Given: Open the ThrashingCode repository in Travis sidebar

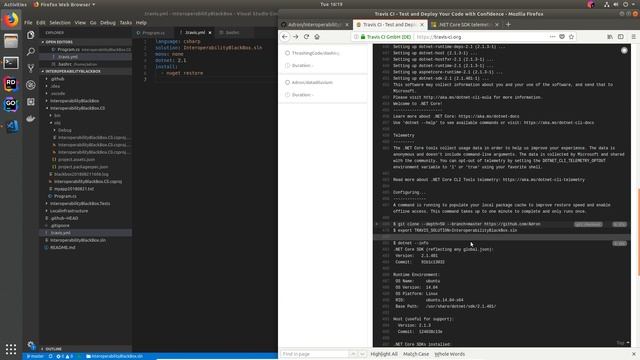Looking at the screenshot, I should click(315, 53).
